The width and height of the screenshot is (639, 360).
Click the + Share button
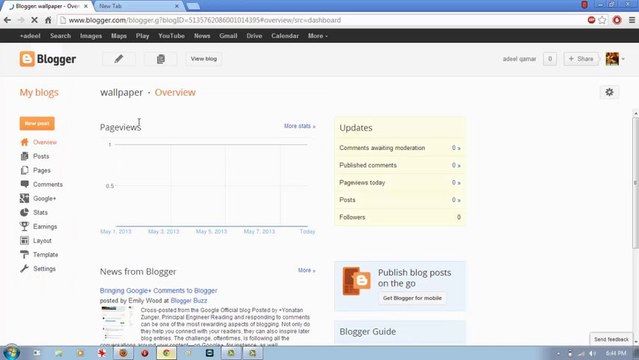581,59
